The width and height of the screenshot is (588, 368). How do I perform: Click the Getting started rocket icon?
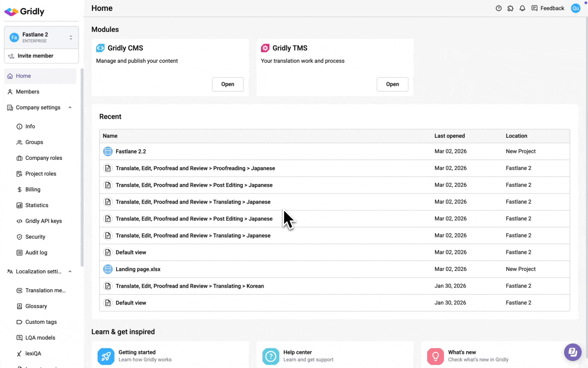click(106, 356)
